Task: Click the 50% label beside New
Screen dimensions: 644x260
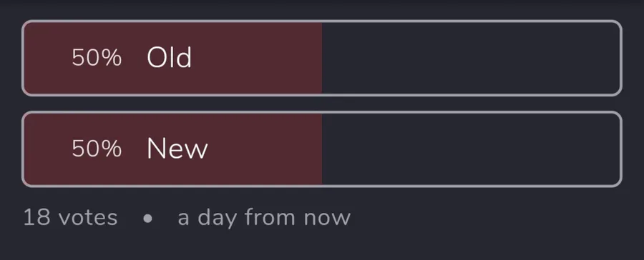Action: 97,149
